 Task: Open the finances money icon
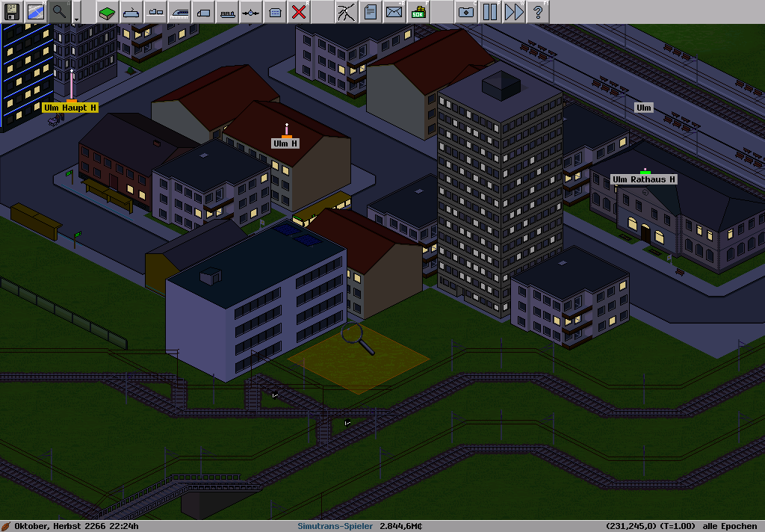click(418, 11)
